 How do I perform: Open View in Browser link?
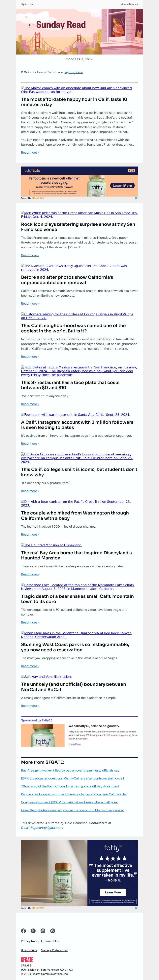point(129,4)
